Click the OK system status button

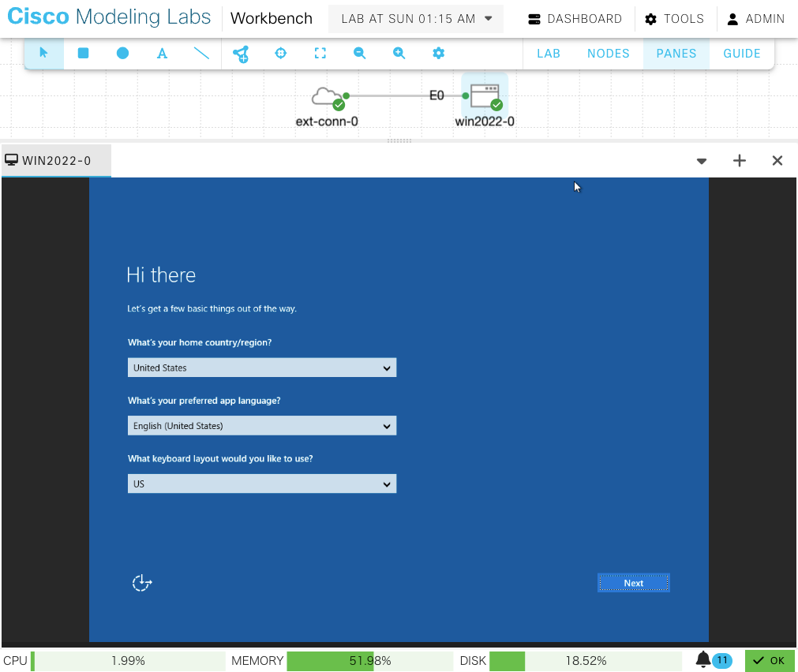coord(770,661)
